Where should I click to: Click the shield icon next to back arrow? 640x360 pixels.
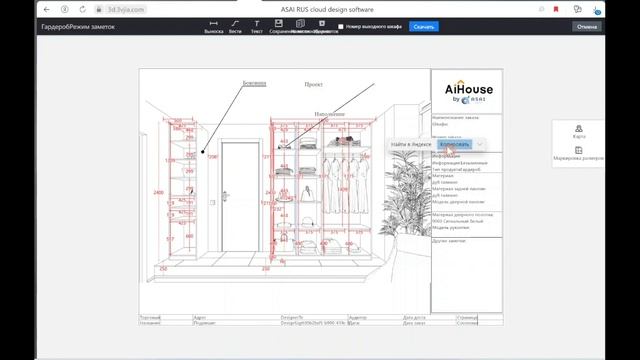pyautogui.click(x=64, y=9)
